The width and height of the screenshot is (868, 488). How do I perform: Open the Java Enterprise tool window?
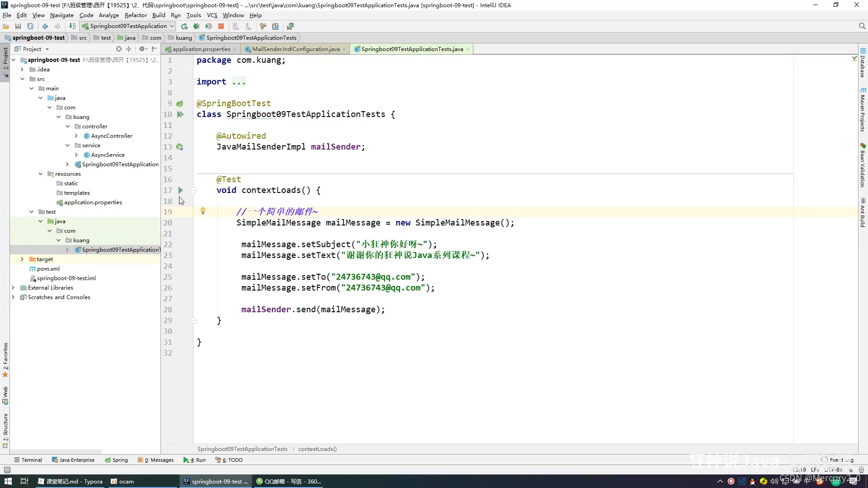pos(73,460)
